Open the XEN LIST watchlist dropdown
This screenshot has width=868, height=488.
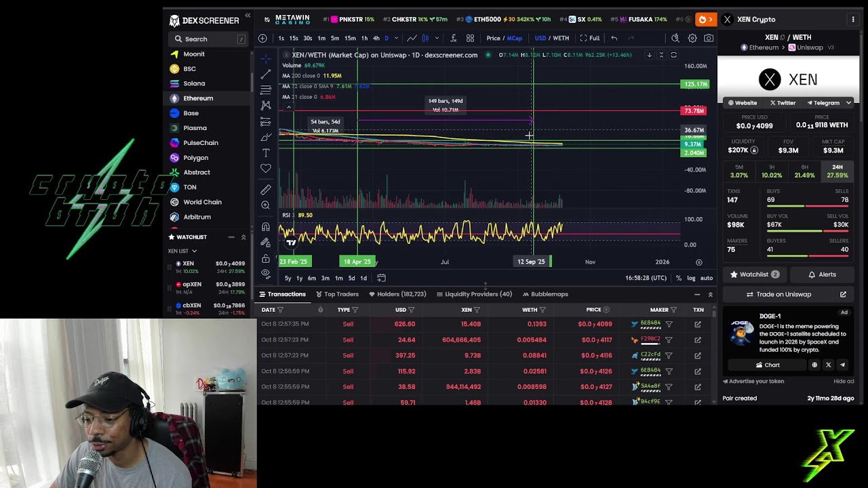[x=182, y=251]
